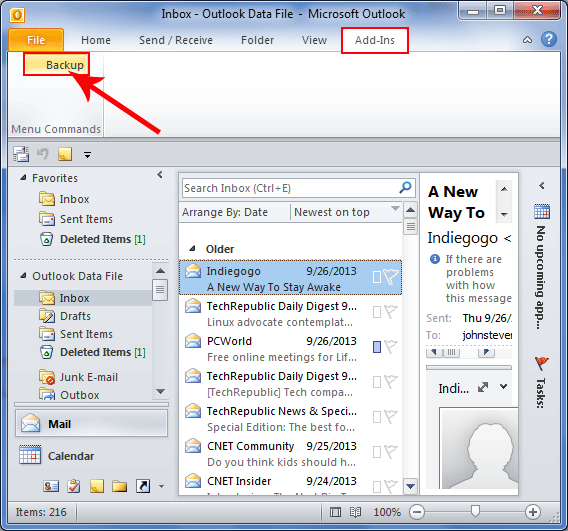Viewport: 568px width, 531px height.
Task: Collapse the Outlook Data File tree
Action: coord(23,276)
